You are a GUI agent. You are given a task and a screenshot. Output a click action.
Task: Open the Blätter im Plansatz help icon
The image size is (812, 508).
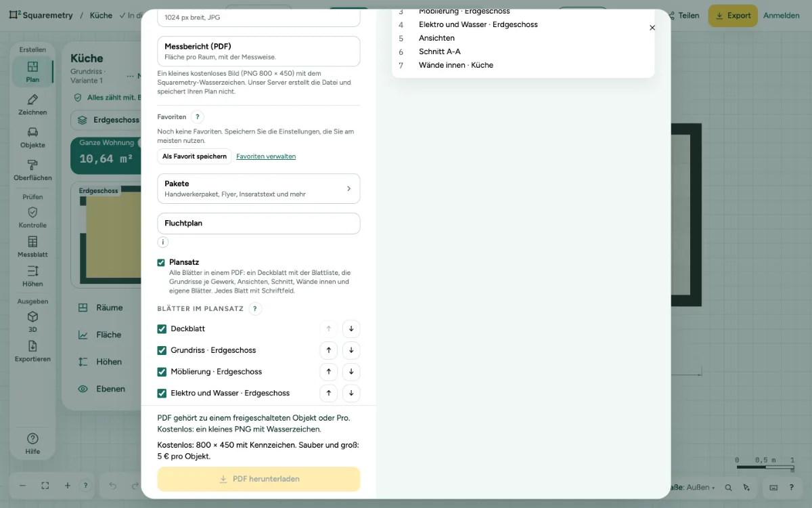point(254,309)
